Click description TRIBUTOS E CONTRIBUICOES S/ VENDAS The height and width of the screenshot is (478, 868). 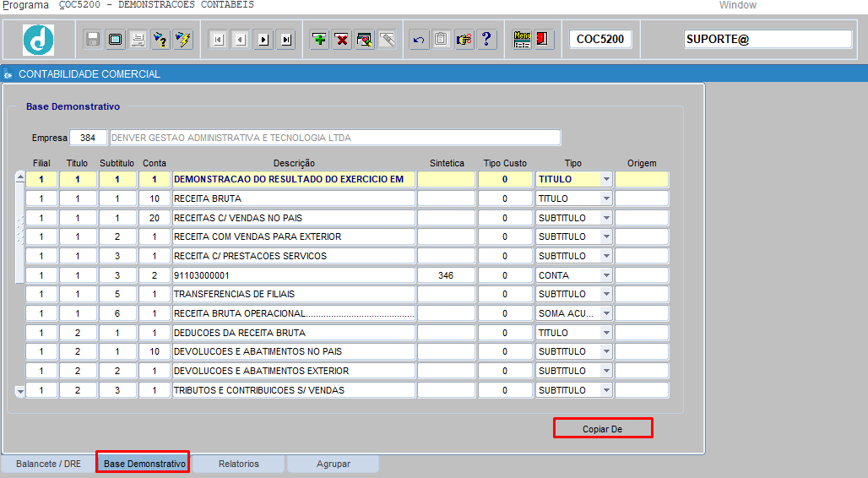pyautogui.click(x=293, y=390)
